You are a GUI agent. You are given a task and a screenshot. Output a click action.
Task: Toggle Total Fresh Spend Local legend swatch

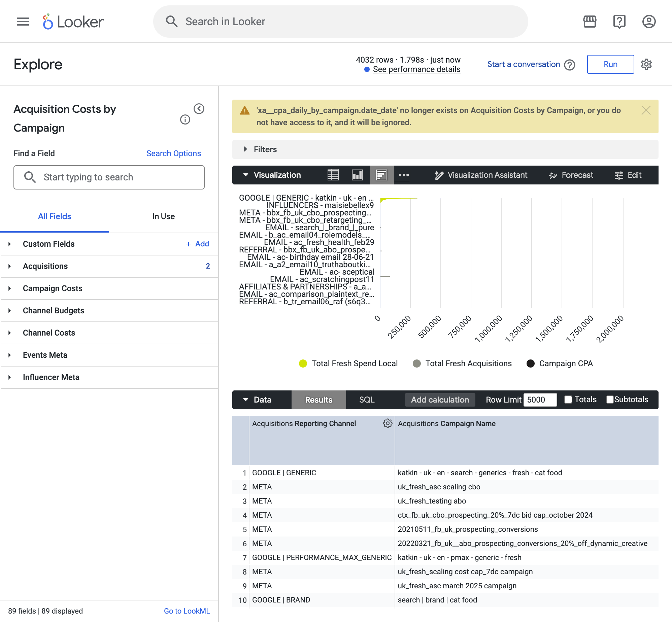(303, 364)
